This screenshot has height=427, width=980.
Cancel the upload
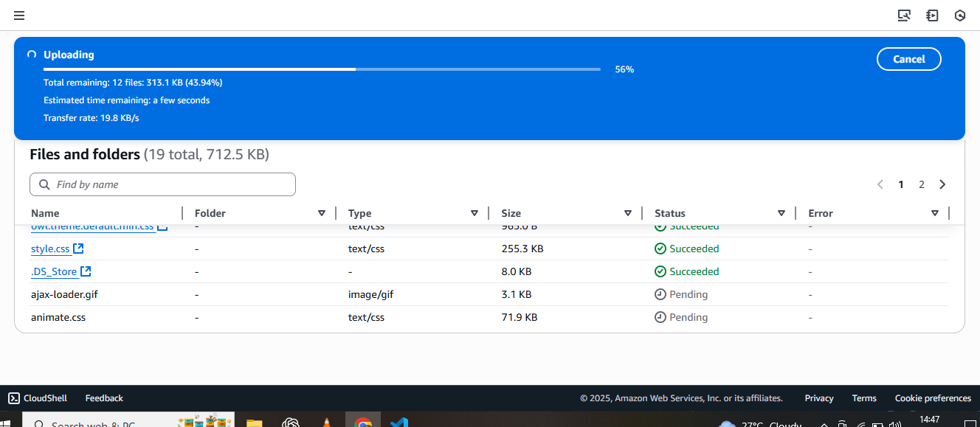(x=909, y=59)
